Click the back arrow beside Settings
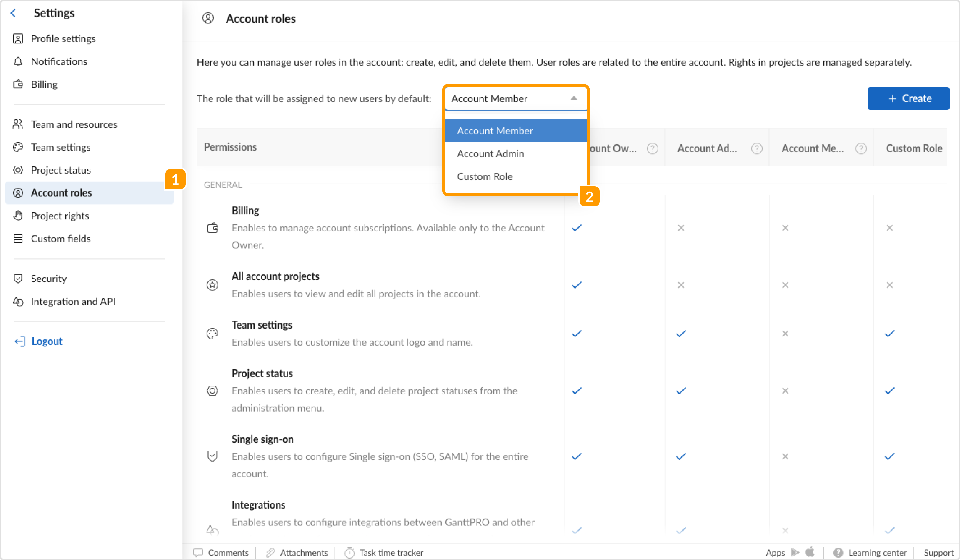The image size is (960, 560). pyautogui.click(x=13, y=13)
